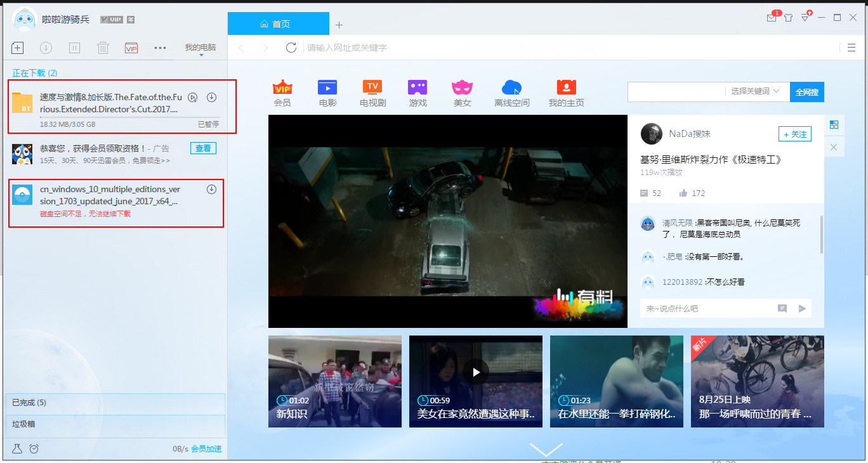Select the 正在下载 (2) section header

(35, 74)
